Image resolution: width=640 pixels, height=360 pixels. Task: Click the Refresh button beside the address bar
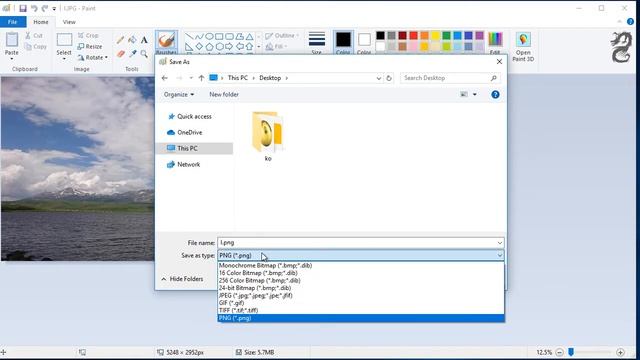pyautogui.click(x=389, y=78)
